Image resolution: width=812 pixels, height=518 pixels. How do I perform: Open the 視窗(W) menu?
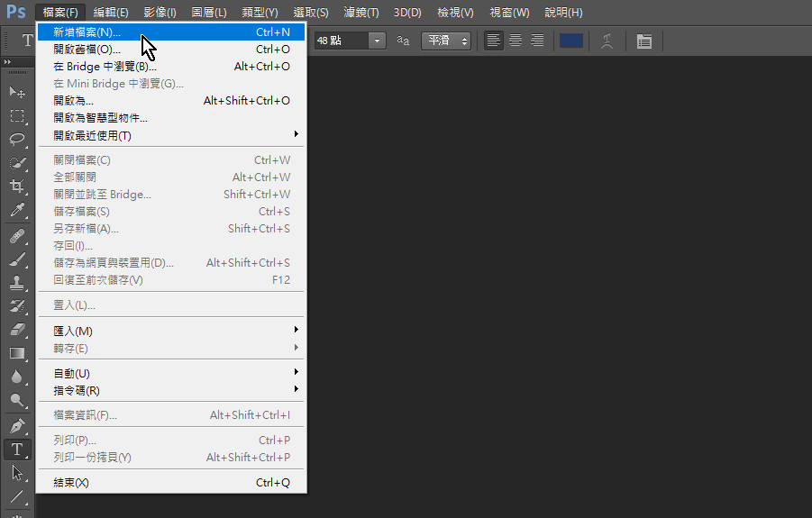pyautogui.click(x=509, y=12)
